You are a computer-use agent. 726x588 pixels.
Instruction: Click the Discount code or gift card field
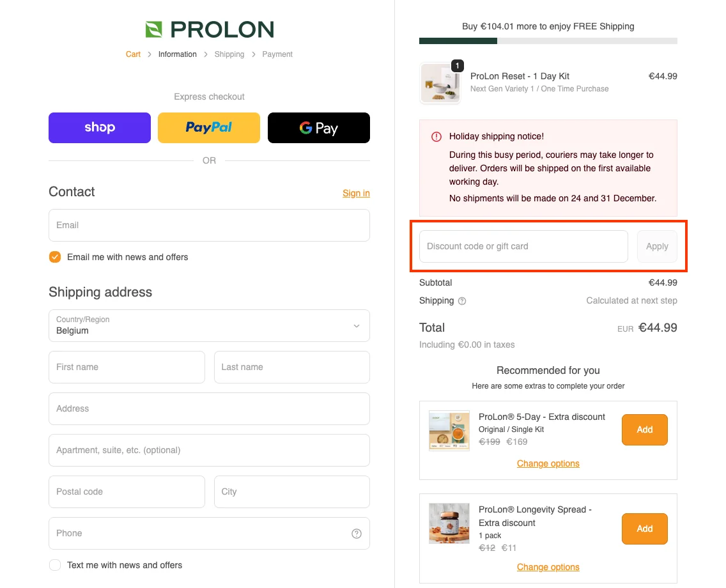(523, 246)
